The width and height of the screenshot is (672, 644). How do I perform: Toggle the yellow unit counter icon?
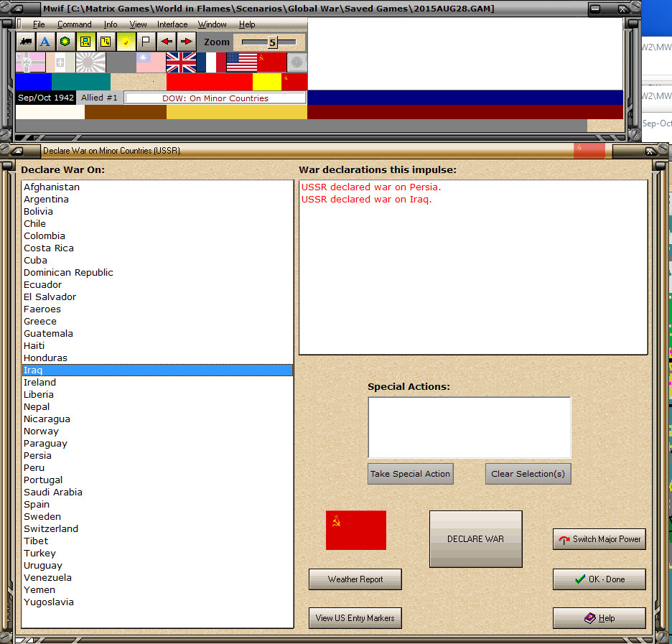pyautogui.click(x=85, y=42)
